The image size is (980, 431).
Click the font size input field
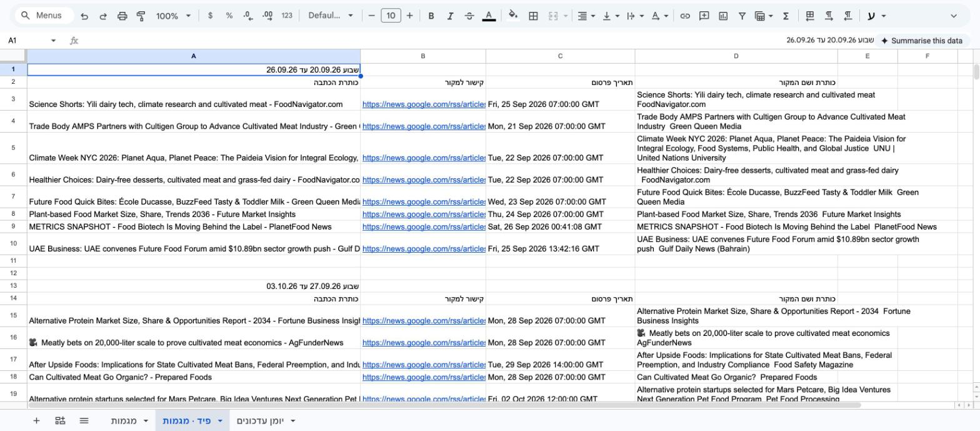(x=391, y=16)
